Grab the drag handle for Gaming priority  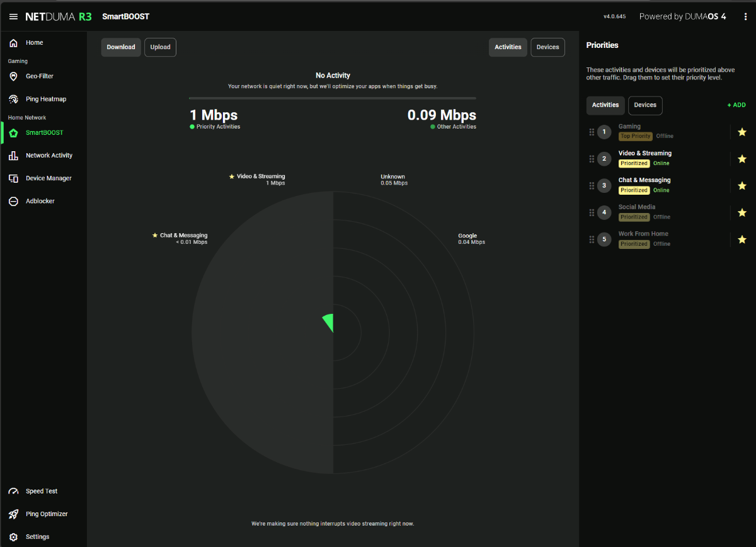[x=592, y=132]
